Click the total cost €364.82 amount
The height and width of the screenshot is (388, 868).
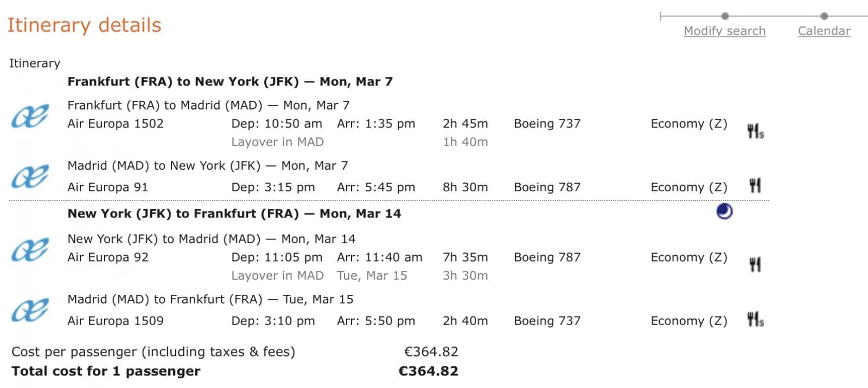point(428,371)
